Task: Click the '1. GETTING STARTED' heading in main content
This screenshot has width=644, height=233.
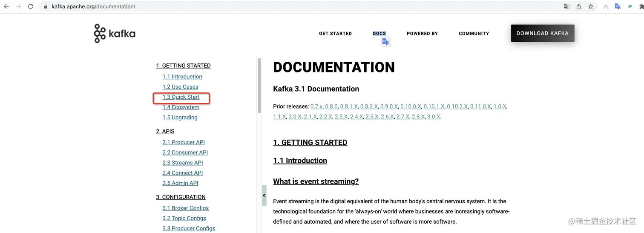Action: (310, 142)
